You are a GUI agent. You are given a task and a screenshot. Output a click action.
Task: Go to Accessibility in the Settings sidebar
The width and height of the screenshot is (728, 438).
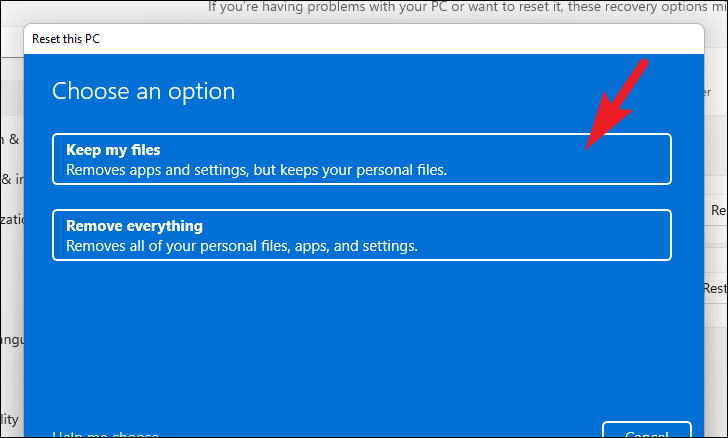tap(10, 417)
